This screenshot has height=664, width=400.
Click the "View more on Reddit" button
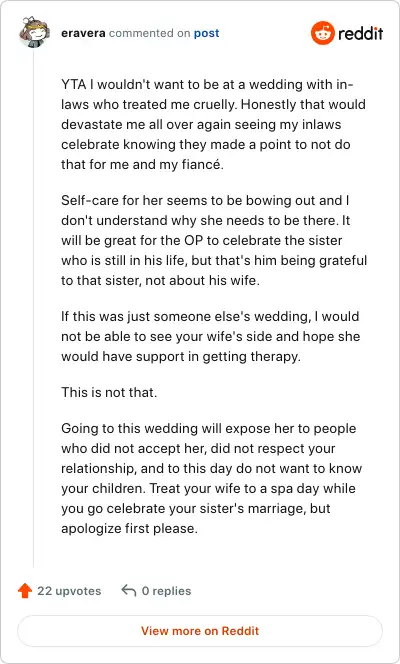tap(200, 631)
